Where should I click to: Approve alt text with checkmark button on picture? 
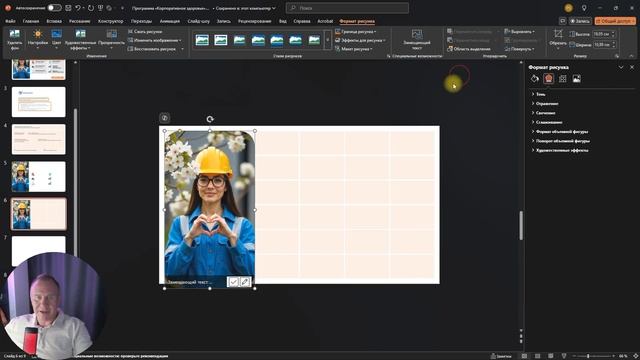pyautogui.click(x=233, y=282)
